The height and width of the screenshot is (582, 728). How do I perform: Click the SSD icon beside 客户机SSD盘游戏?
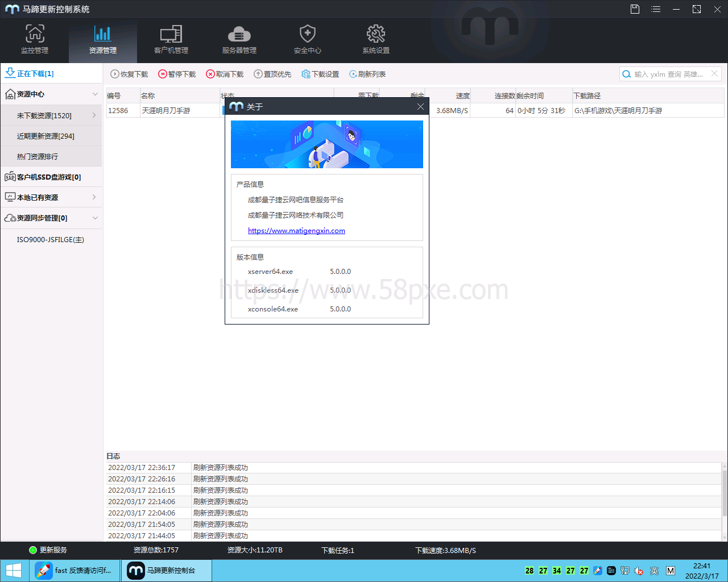tap(10, 177)
